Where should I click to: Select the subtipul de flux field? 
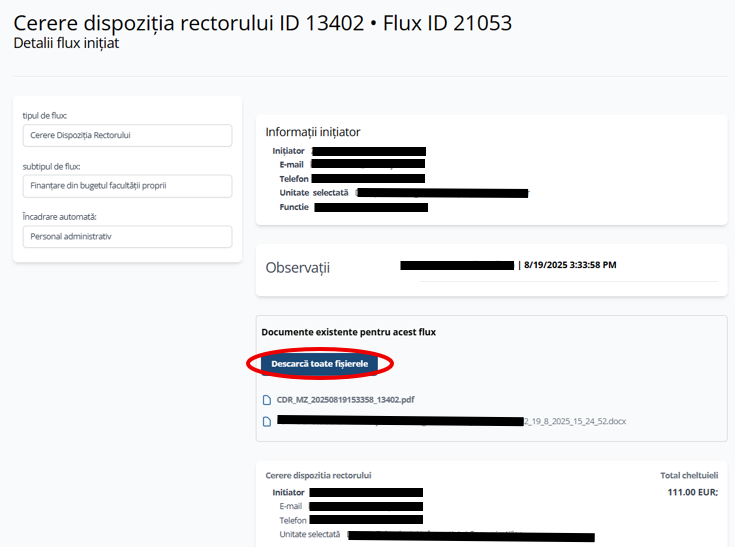pos(128,186)
